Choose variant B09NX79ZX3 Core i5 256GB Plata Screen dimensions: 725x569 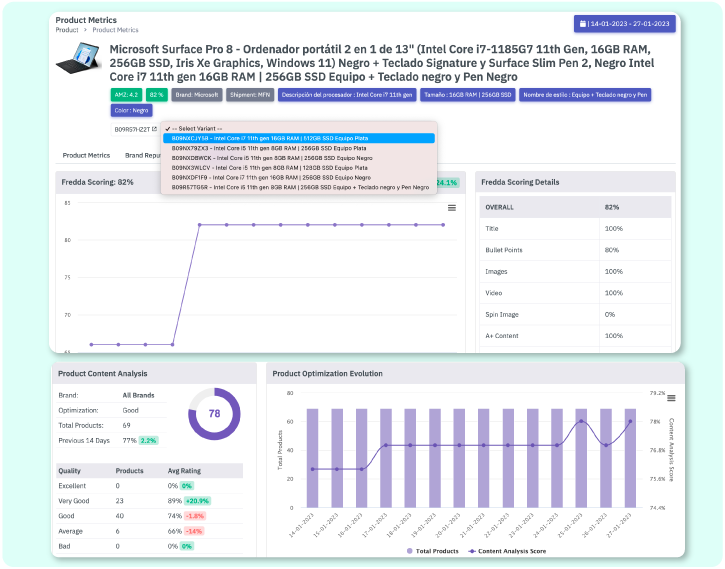point(299,148)
